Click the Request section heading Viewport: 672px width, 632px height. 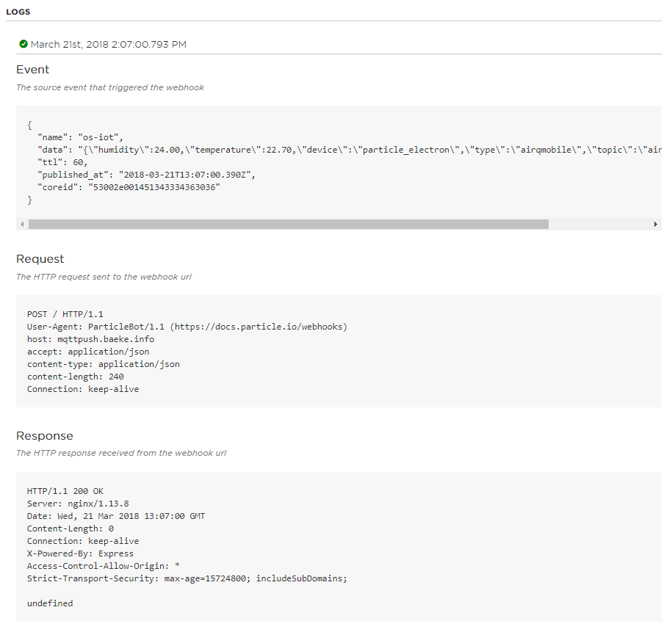coord(40,259)
